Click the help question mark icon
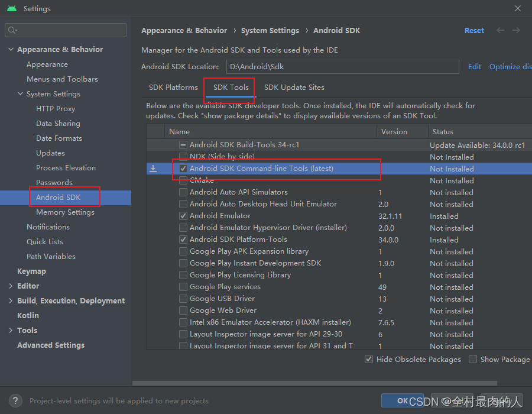Viewport: 532px width, 414px height. 15,401
